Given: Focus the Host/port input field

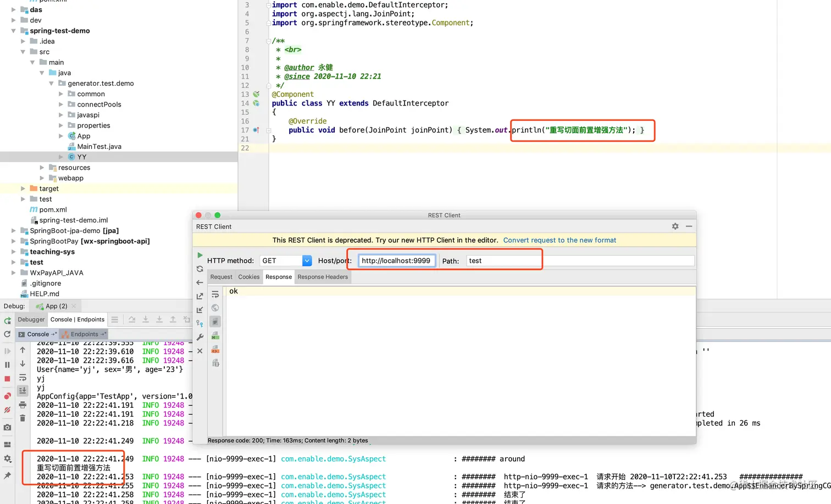Looking at the screenshot, I should [x=397, y=261].
